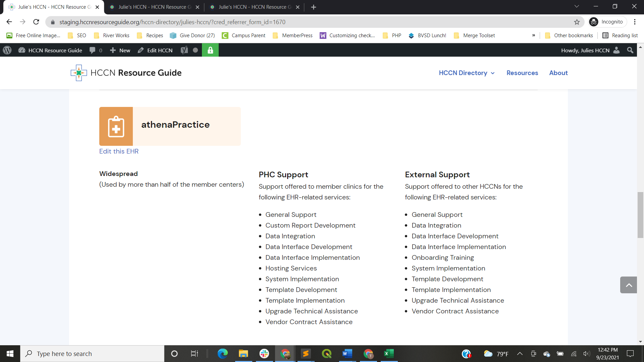
Task: Close the first Julie's HCCN tab
Action: (x=97, y=7)
